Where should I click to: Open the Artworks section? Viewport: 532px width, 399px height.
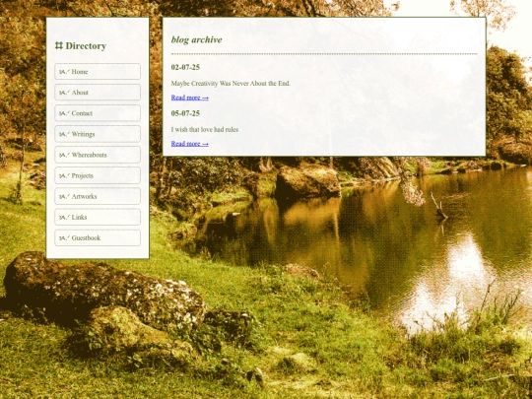click(x=98, y=196)
